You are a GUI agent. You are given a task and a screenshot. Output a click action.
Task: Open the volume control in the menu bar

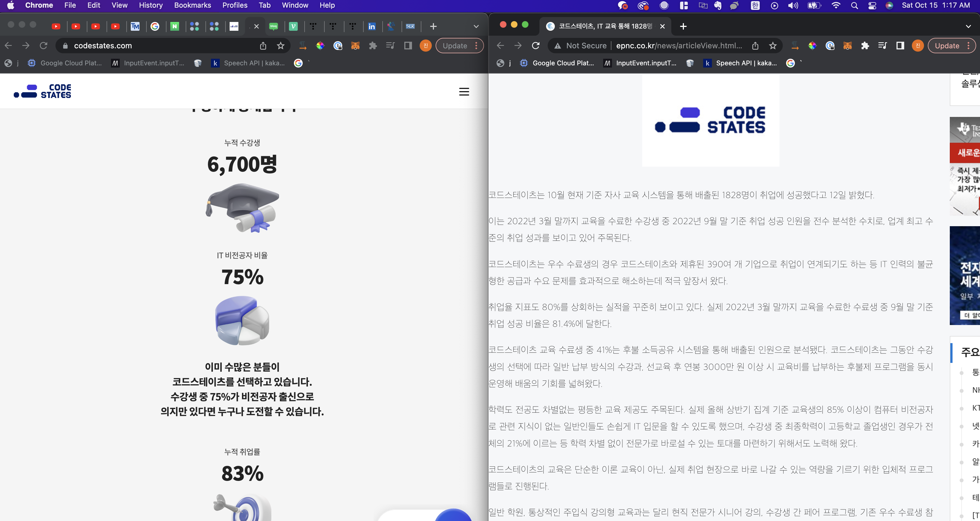793,5
